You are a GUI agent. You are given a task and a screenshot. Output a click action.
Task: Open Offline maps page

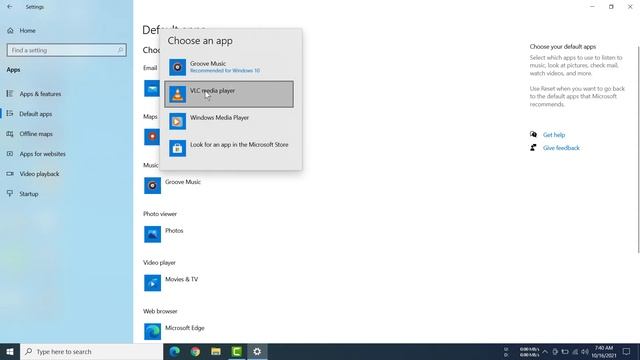(36, 134)
